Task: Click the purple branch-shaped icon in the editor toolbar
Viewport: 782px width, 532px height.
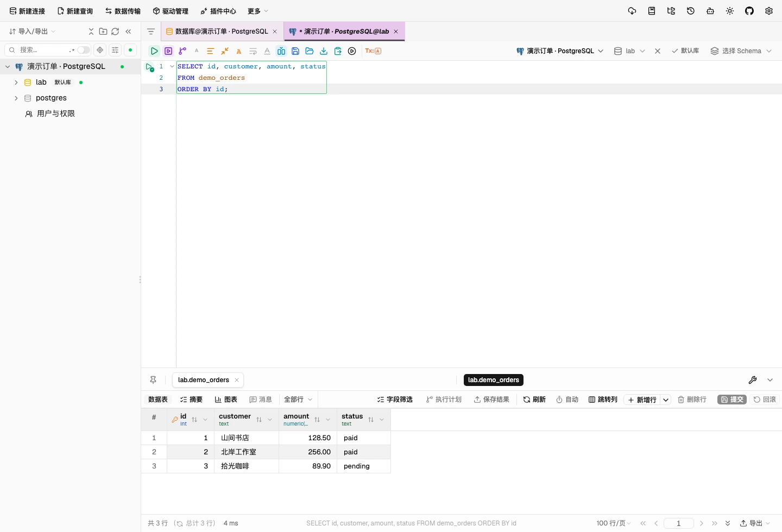Action: point(182,51)
